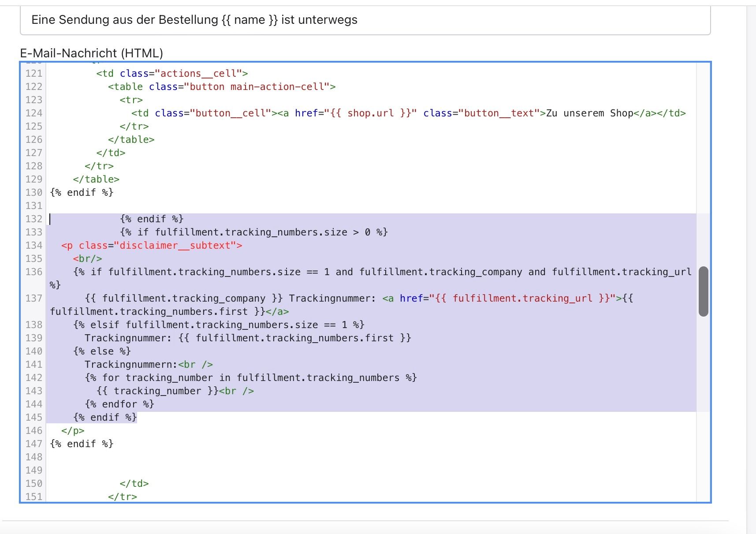
Task: Click the closing </p> tag on line 146
Action: pos(73,431)
